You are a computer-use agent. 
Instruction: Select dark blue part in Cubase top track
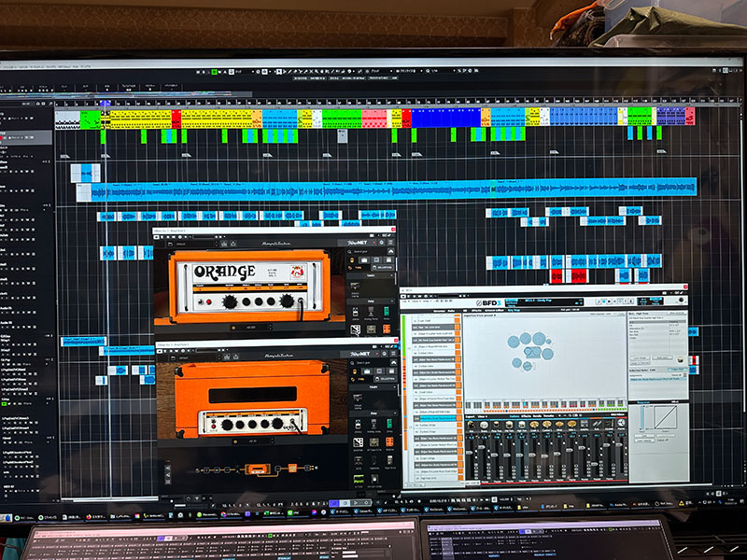pyautogui.click(x=446, y=119)
